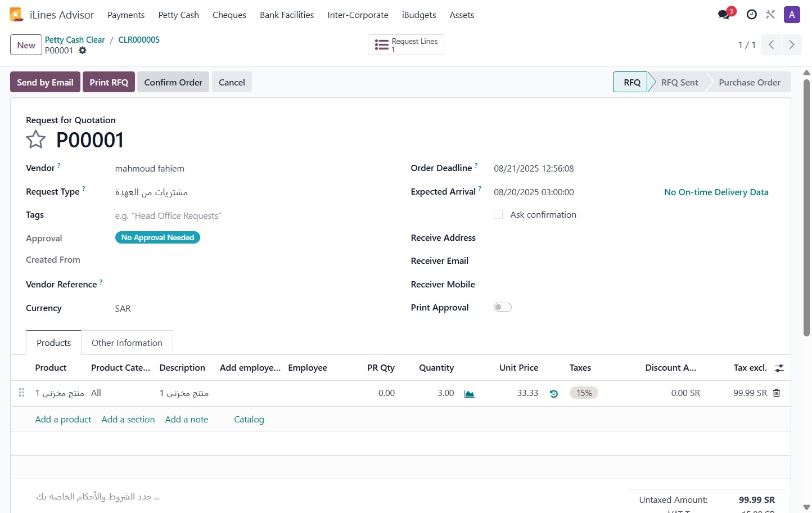The width and height of the screenshot is (812, 513).
Task: Open the iBudgets menu
Action: tap(419, 15)
